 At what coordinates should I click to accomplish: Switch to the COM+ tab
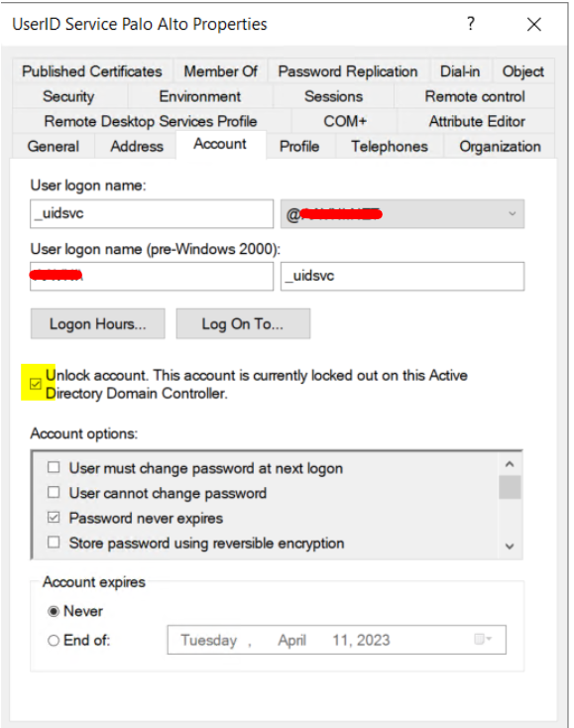(x=345, y=121)
